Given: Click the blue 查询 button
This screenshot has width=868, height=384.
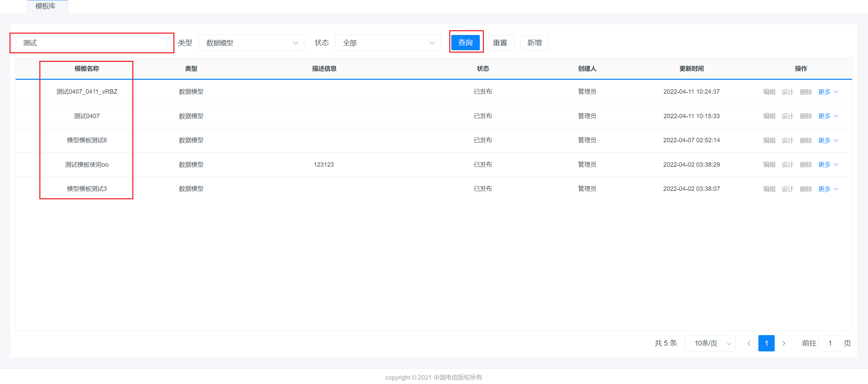Looking at the screenshot, I should coord(465,43).
